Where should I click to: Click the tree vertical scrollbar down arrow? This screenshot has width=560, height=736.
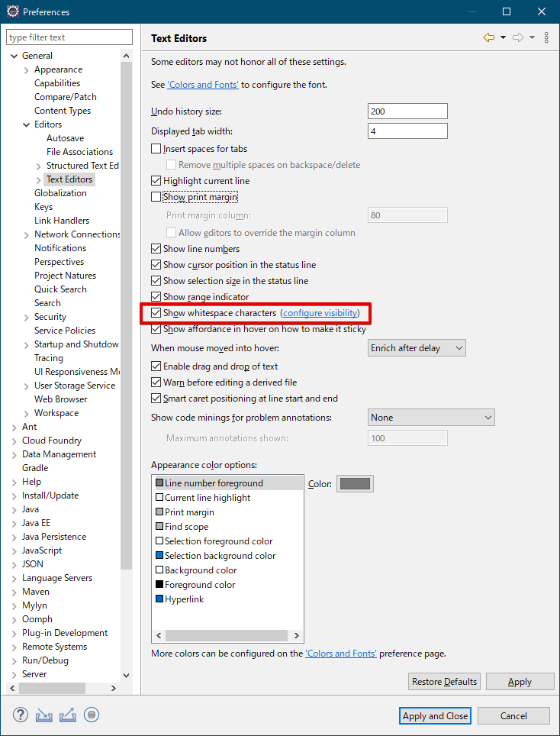tap(126, 675)
